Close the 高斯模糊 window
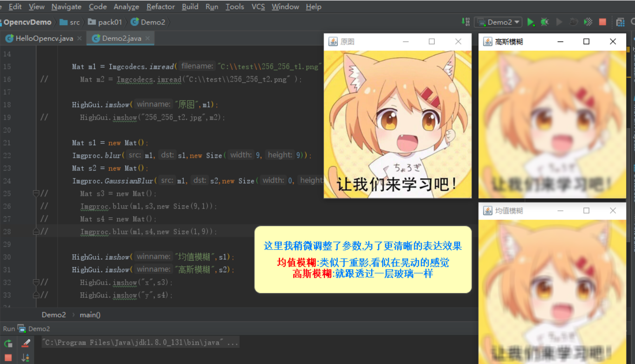Image resolution: width=635 pixels, height=364 pixels. [x=613, y=42]
